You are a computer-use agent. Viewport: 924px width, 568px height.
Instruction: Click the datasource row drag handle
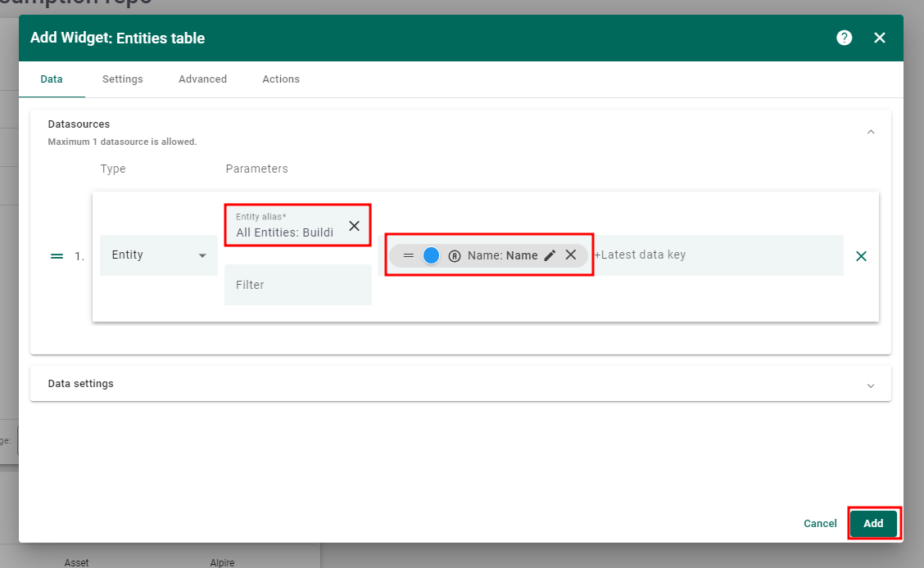tap(57, 256)
